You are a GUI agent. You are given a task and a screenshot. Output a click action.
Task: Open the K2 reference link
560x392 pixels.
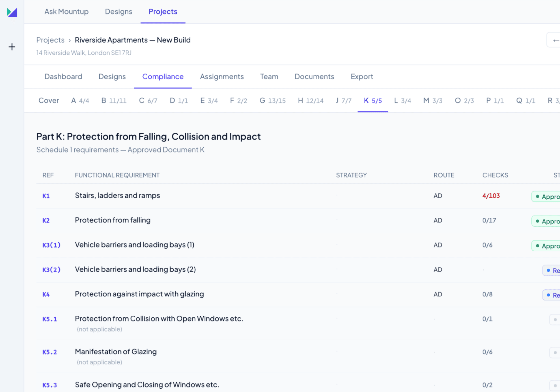coord(46,220)
